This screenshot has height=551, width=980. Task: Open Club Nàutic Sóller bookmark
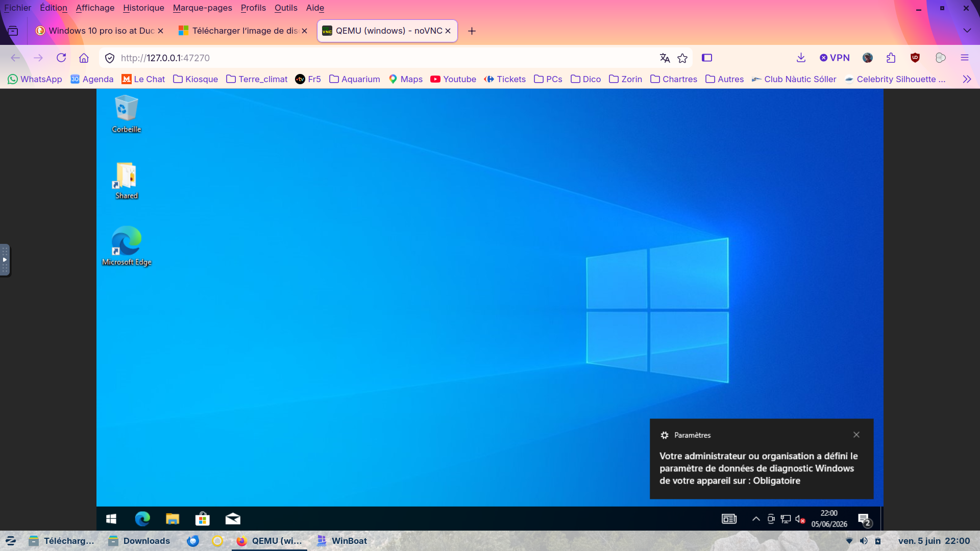[794, 79]
